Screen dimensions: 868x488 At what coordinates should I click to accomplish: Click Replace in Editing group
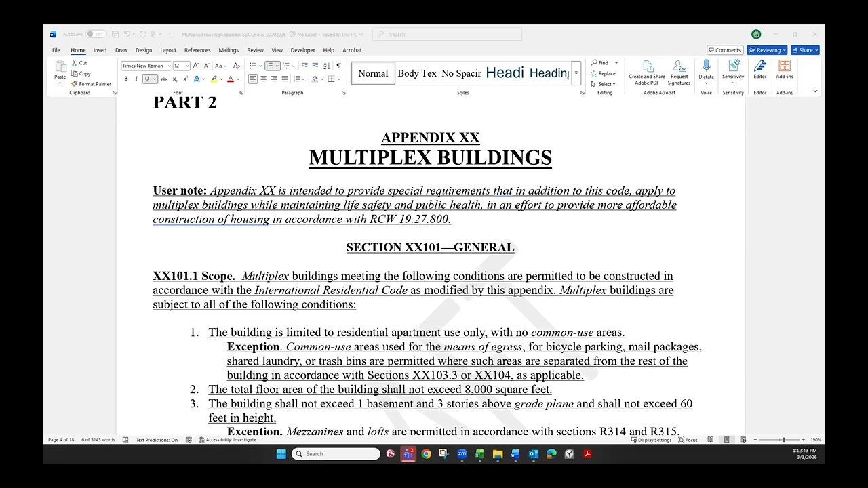tap(604, 73)
